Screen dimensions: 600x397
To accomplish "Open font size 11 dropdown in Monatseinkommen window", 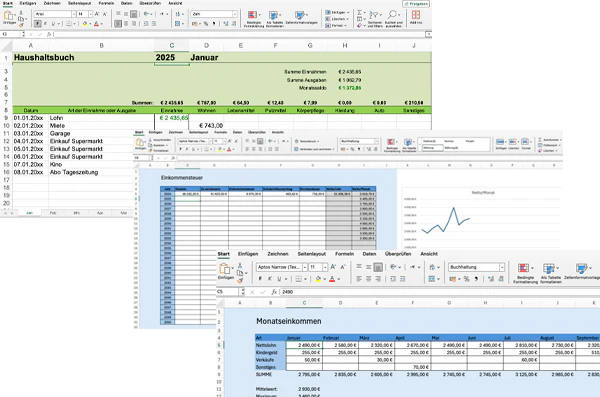I will coord(325,267).
